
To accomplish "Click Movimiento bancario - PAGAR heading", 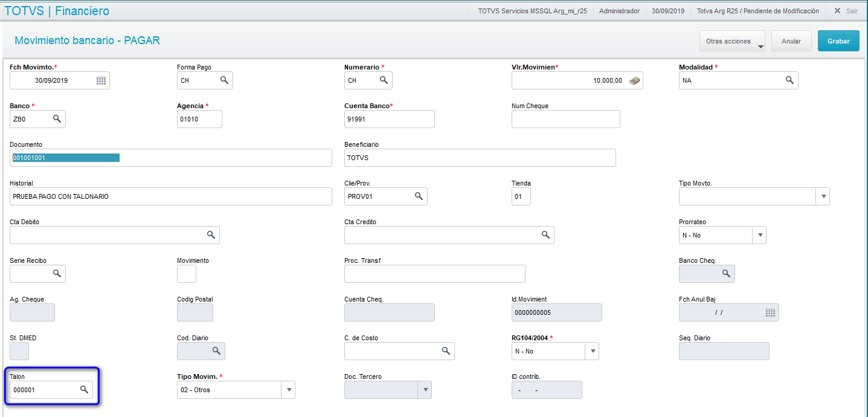I will [x=87, y=40].
